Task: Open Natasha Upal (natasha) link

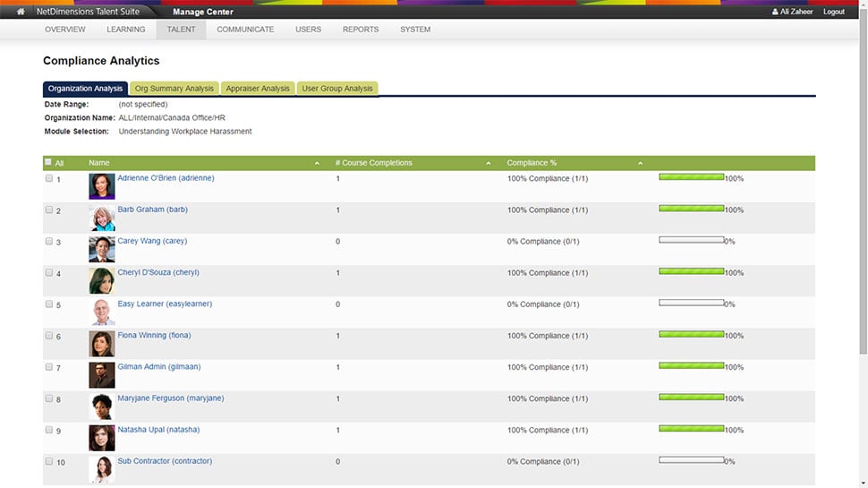Action: (x=158, y=430)
